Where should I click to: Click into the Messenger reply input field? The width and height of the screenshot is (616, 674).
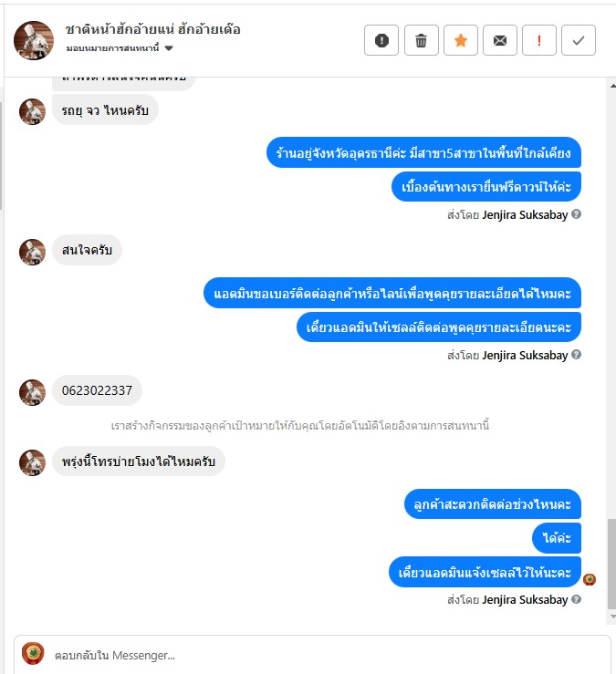327,655
